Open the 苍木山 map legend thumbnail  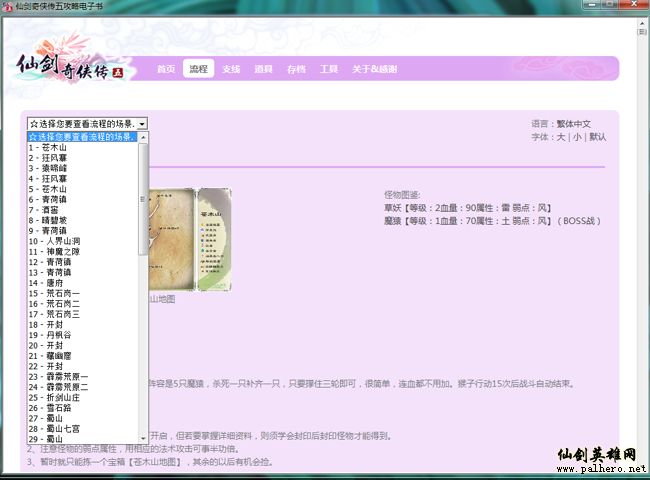(215, 240)
